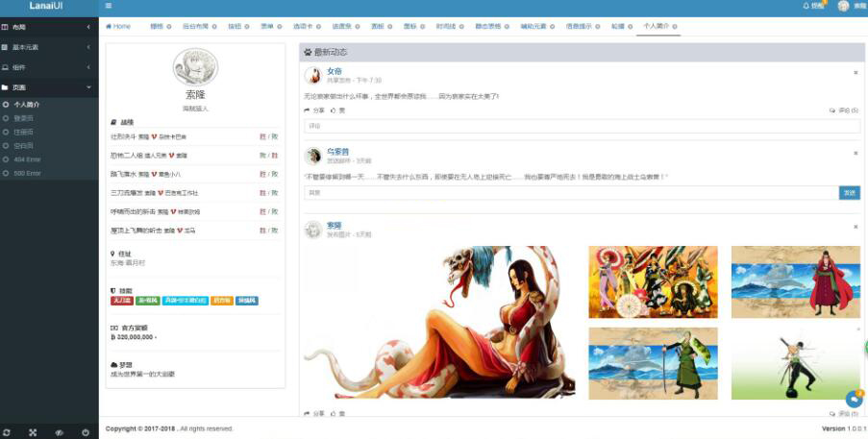Click 索隆's large profile avatar

click(195, 67)
